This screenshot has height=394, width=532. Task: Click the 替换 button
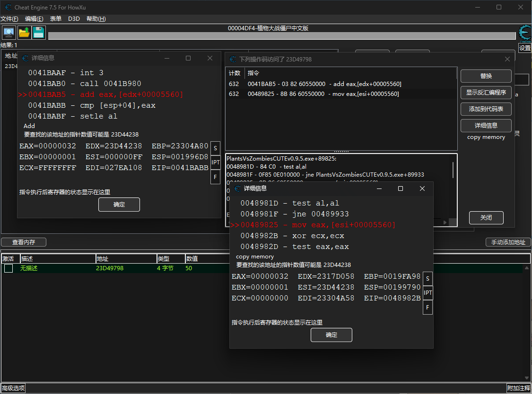tap(486, 76)
